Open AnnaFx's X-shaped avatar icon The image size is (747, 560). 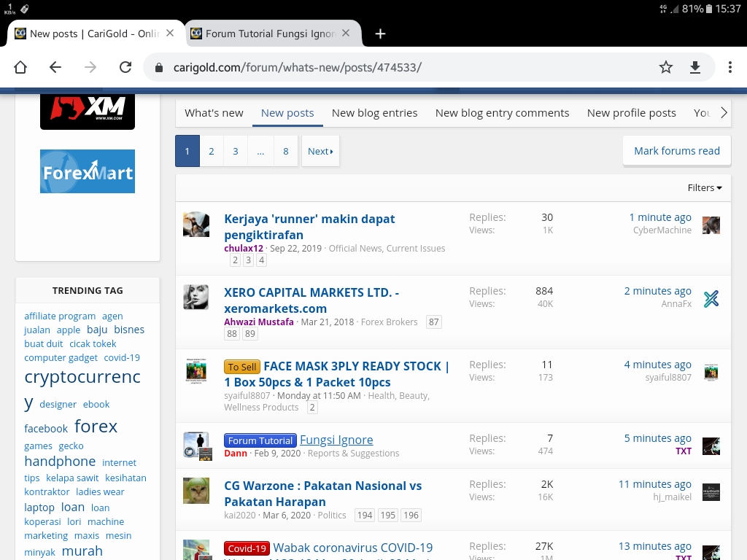point(711,299)
